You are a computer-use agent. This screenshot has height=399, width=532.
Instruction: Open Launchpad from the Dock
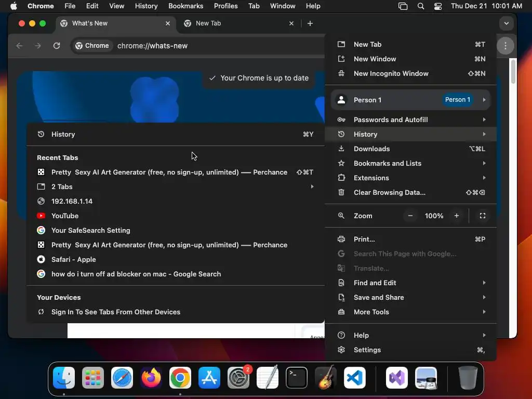click(x=93, y=378)
